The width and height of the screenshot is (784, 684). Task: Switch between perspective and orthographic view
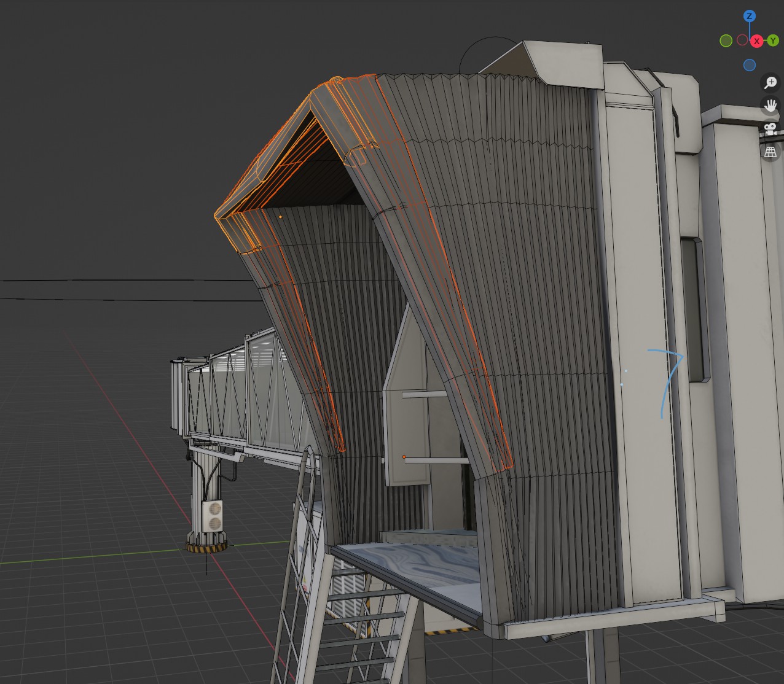tap(770, 152)
